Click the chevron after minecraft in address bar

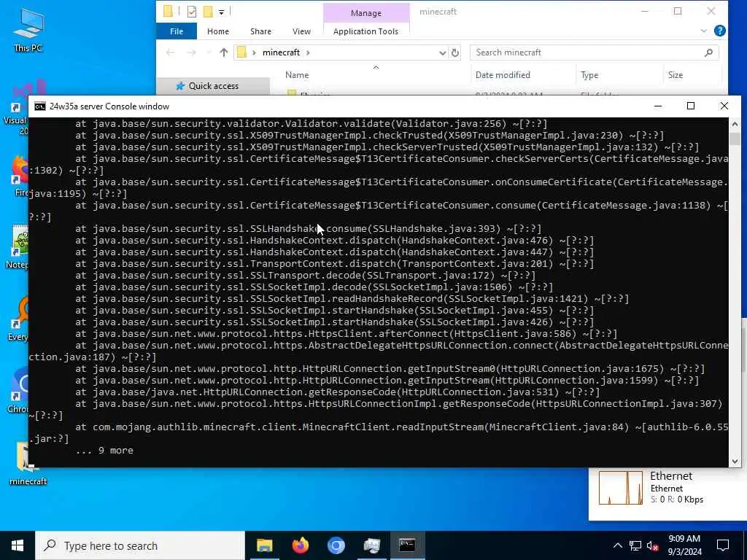pos(309,52)
